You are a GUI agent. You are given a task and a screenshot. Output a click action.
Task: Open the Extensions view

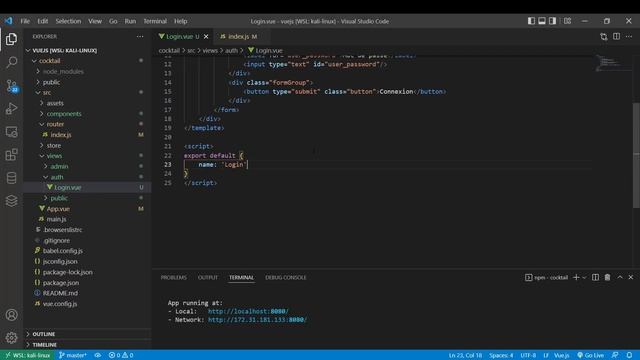(x=11, y=154)
